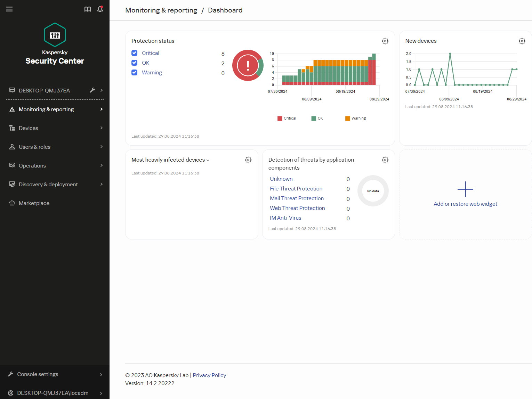Viewport: 532px width, 399px height.
Task: Open the notifications bell icon
Action: pyautogui.click(x=100, y=9)
